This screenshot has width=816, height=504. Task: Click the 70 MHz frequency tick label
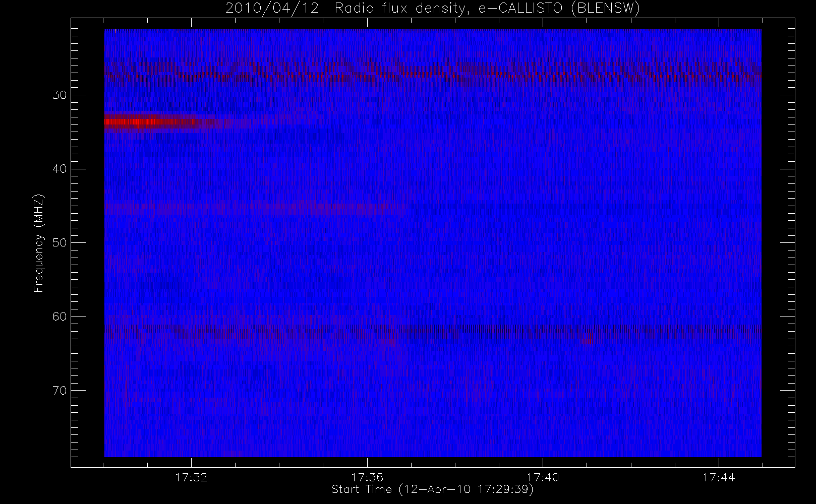point(60,391)
